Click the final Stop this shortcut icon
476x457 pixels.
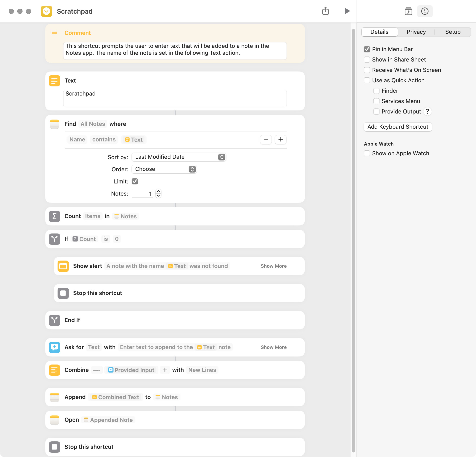(54, 447)
